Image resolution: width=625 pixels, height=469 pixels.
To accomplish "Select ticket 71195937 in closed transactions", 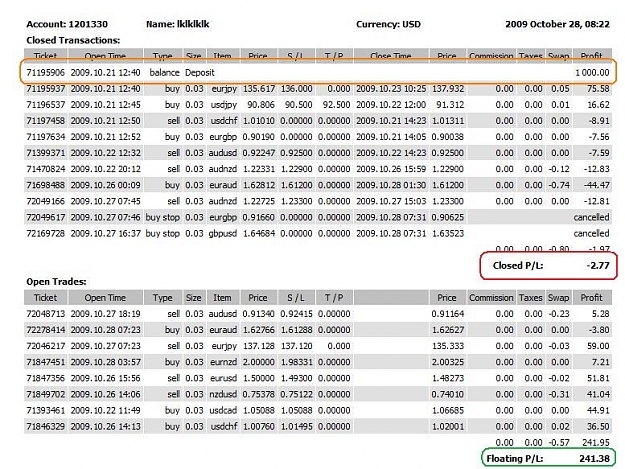I will pos(45,88).
